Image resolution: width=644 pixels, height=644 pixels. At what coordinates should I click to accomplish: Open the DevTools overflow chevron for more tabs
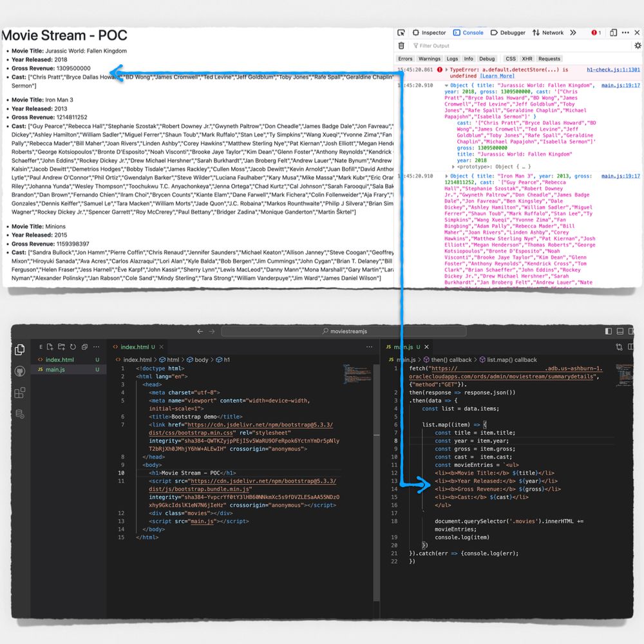coord(573,33)
